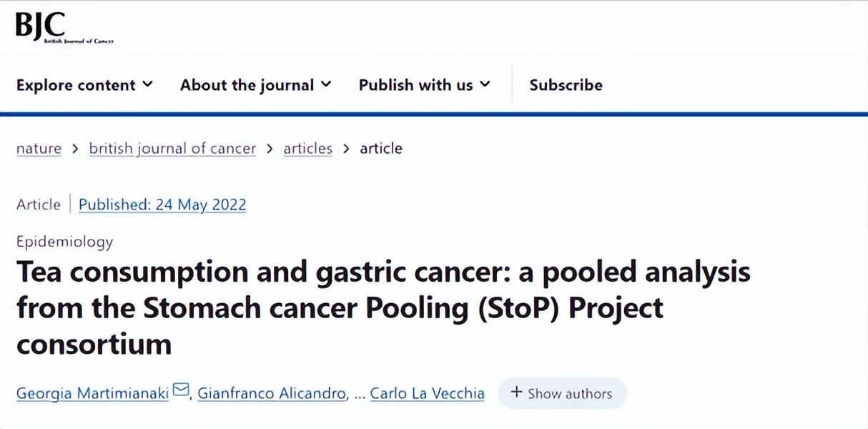
Task: Open the About the journal dropdown
Action: [x=256, y=85]
